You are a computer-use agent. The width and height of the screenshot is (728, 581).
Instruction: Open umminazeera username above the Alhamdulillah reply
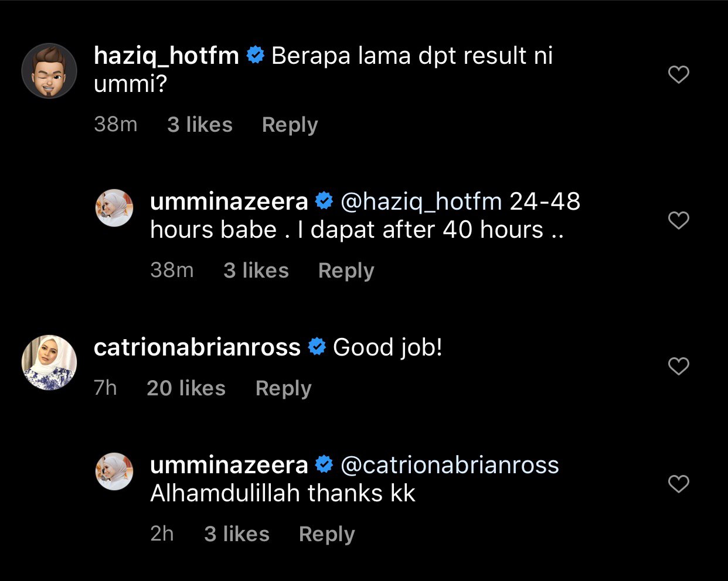(229, 465)
